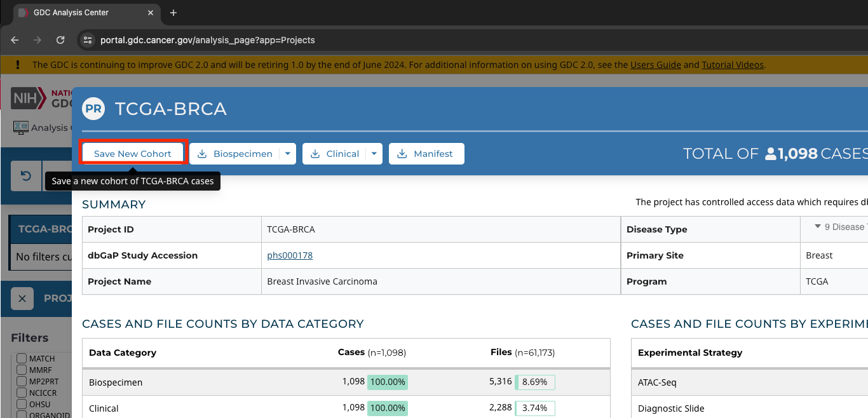
Task: Open a new browser tab with plus button
Action: click(x=173, y=13)
